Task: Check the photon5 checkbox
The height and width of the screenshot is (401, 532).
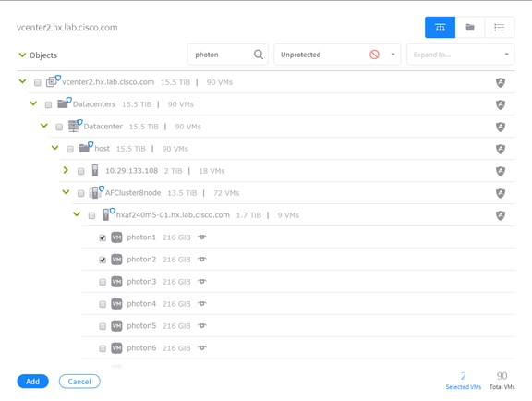Action: tap(103, 326)
